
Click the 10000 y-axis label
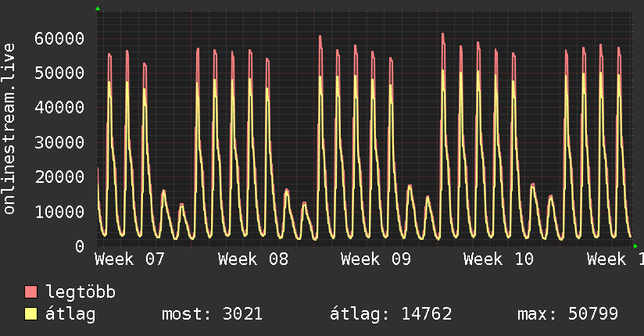pos(59,212)
